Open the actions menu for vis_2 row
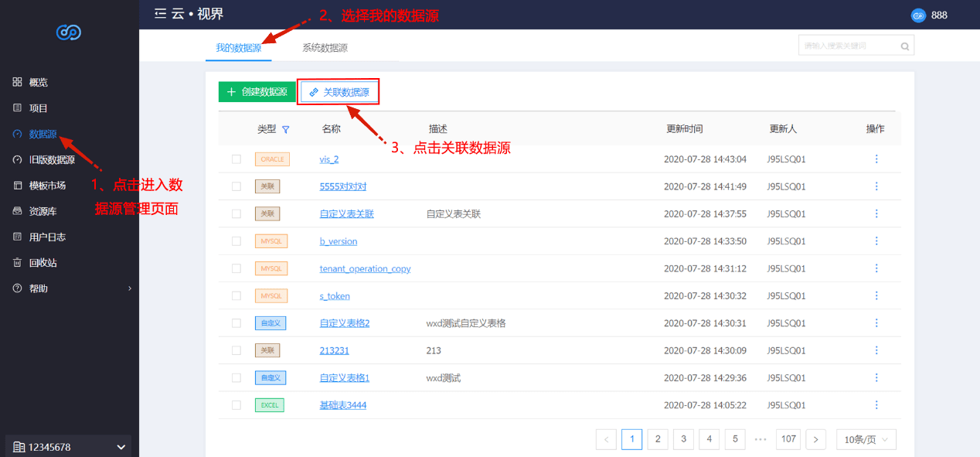 (876, 159)
